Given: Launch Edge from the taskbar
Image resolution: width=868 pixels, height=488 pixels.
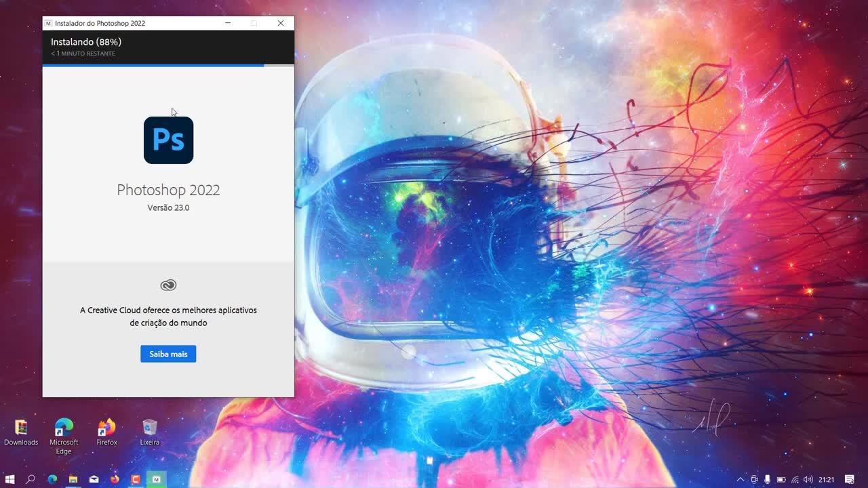Looking at the screenshot, I should [52, 479].
